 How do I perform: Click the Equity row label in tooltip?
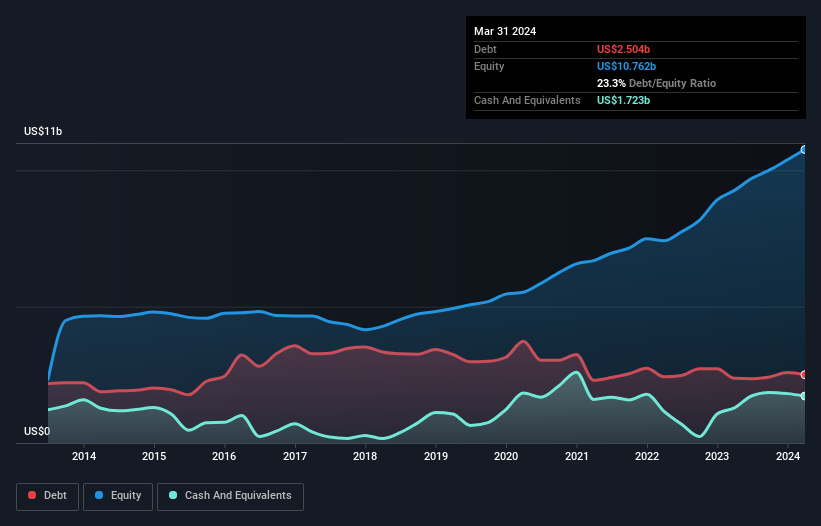(489, 66)
